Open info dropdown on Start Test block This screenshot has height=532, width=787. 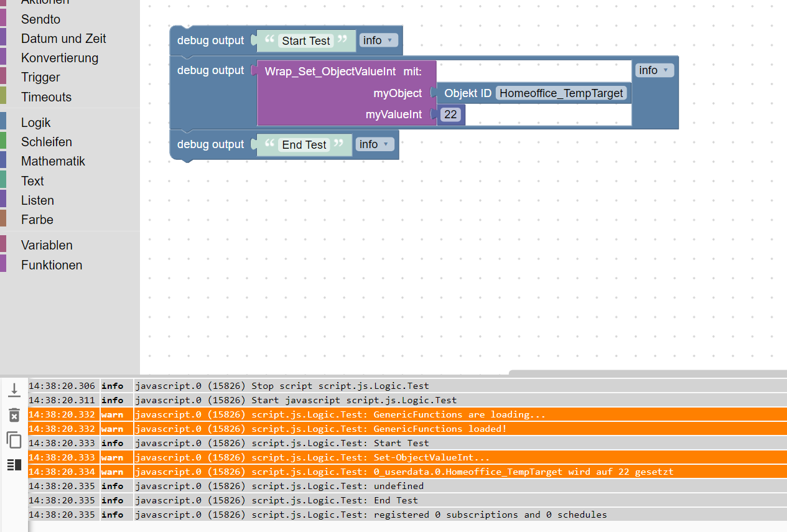pos(378,40)
